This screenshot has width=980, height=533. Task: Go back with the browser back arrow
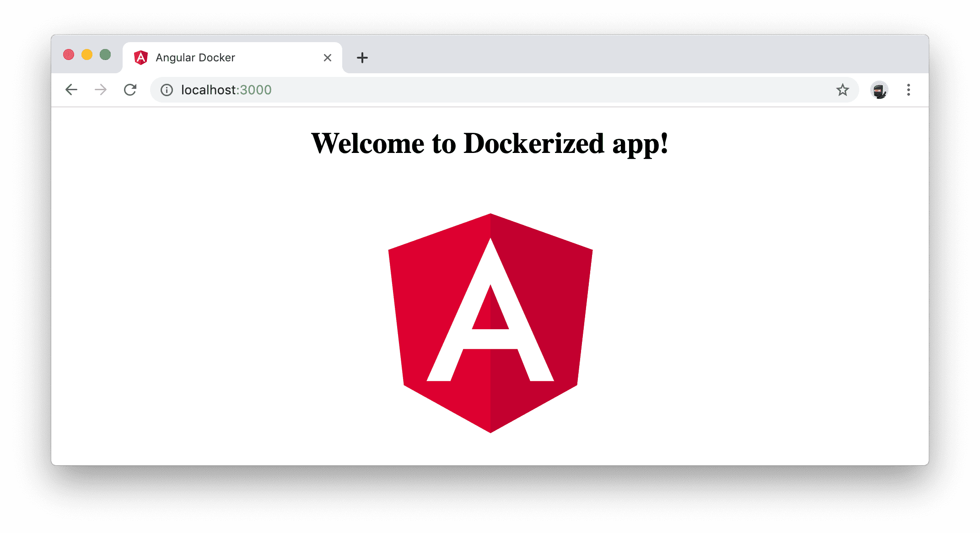pos(71,90)
